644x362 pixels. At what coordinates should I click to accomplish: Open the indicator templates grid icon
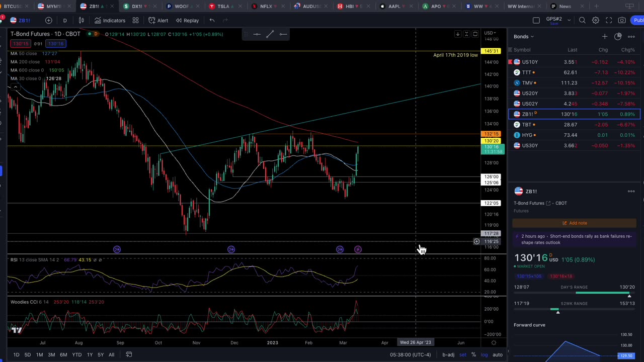tap(135, 20)
